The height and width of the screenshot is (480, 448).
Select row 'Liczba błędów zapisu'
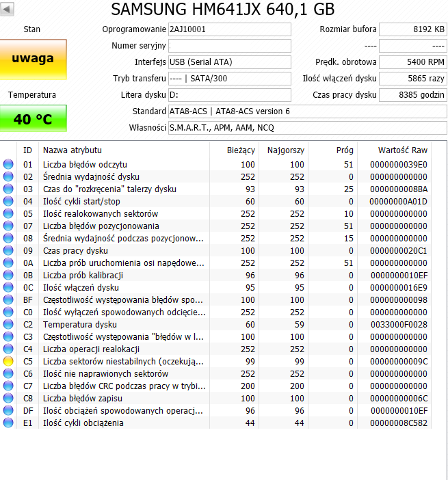[215, 398]
